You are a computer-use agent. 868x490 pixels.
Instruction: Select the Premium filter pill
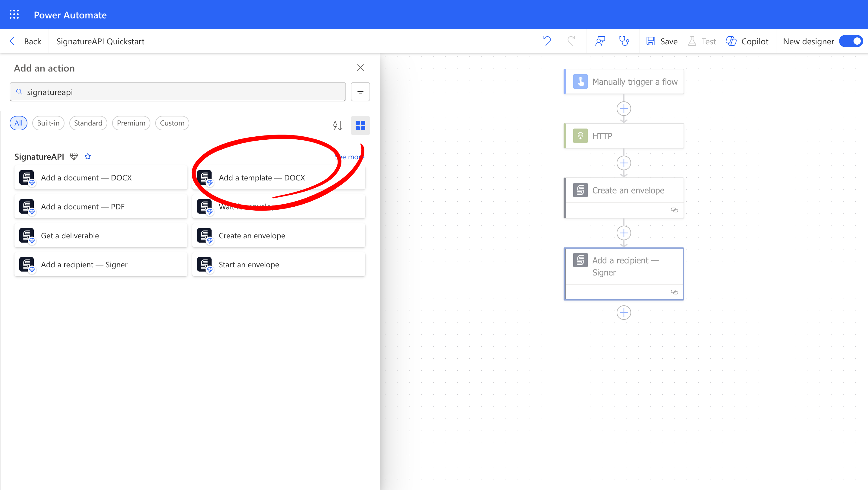[131, 123]
